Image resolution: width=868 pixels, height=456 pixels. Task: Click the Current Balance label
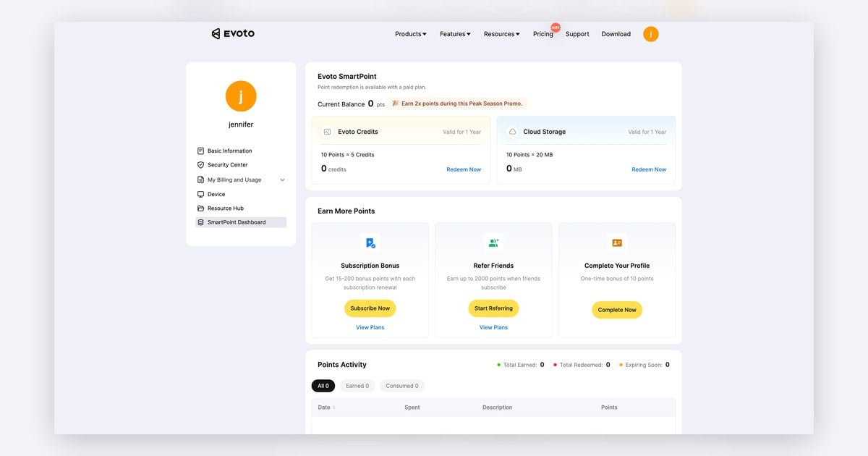(x=341, y=104)
